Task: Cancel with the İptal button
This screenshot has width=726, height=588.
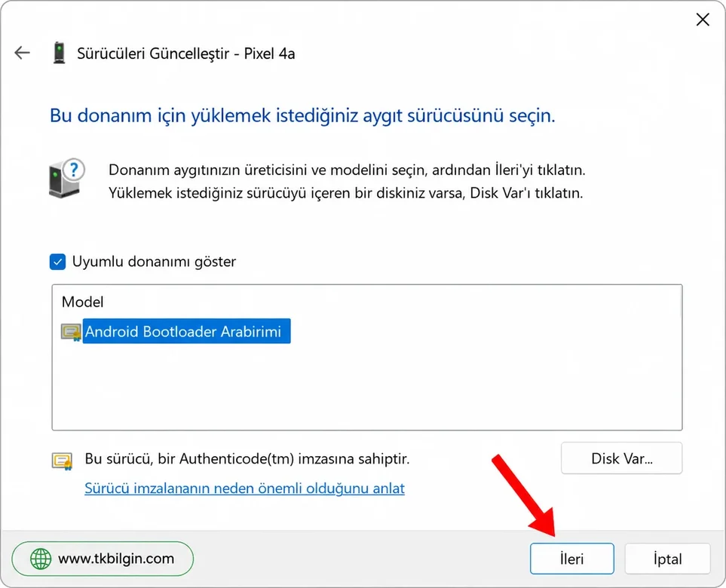Action: coord(667,559)
